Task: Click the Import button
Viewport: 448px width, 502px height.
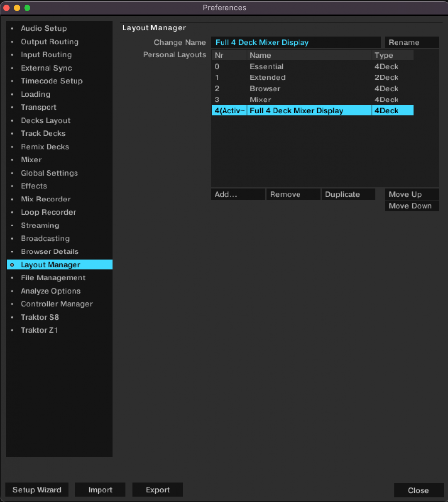Action: 100,490
